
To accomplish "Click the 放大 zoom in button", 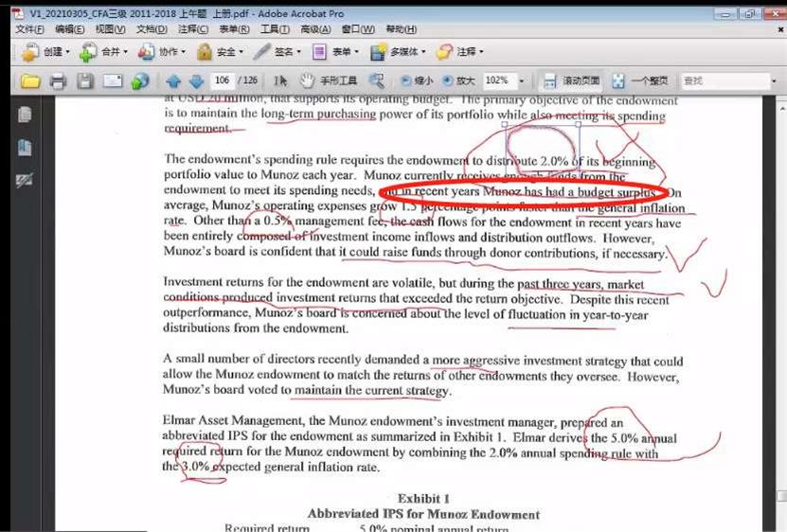I will click(458, 80).
